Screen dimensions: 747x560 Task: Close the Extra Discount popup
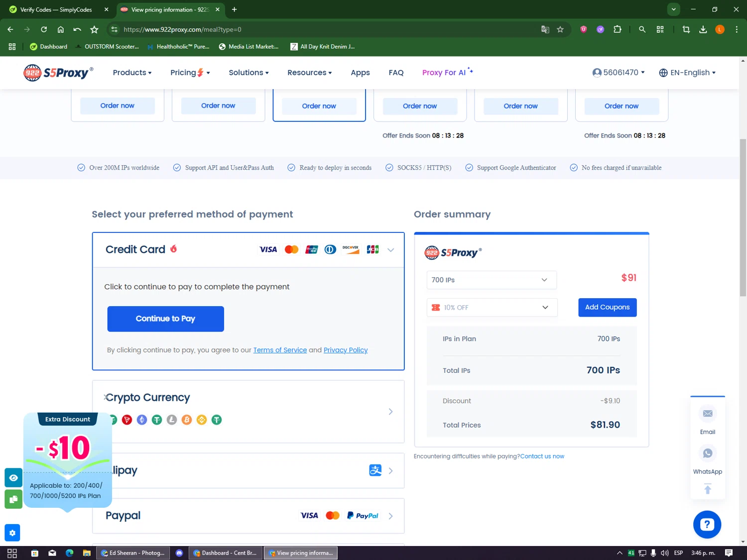[106, 397]
